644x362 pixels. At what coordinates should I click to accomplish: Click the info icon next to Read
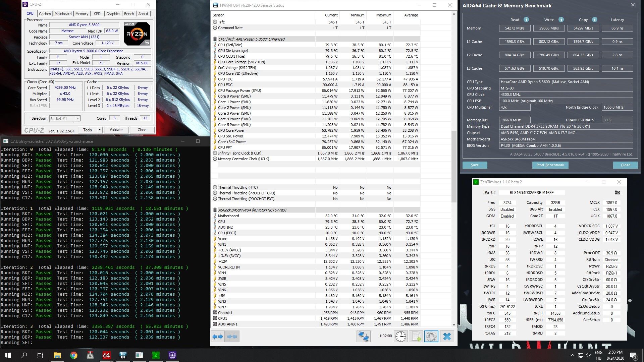(x=526, y=19)
